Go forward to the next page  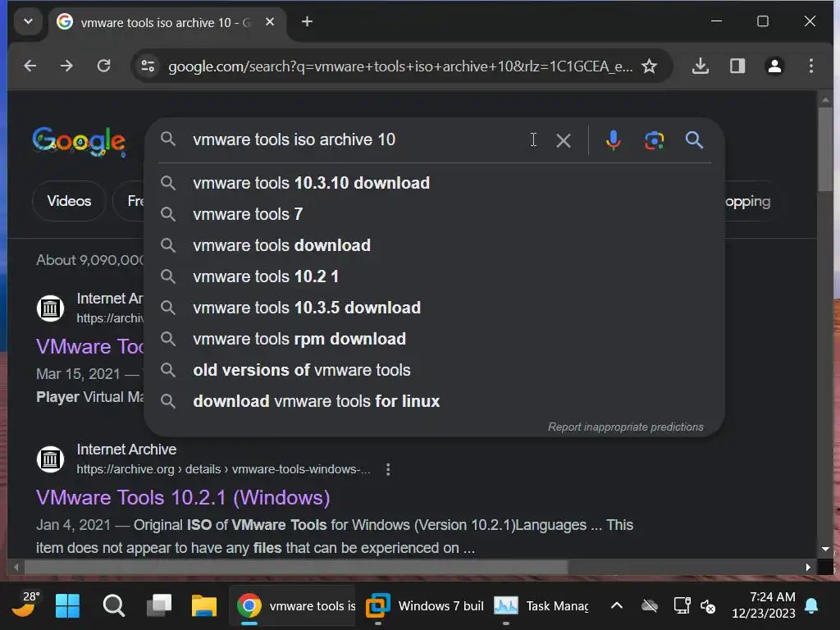pyautogui.click(x=67, y=66)
